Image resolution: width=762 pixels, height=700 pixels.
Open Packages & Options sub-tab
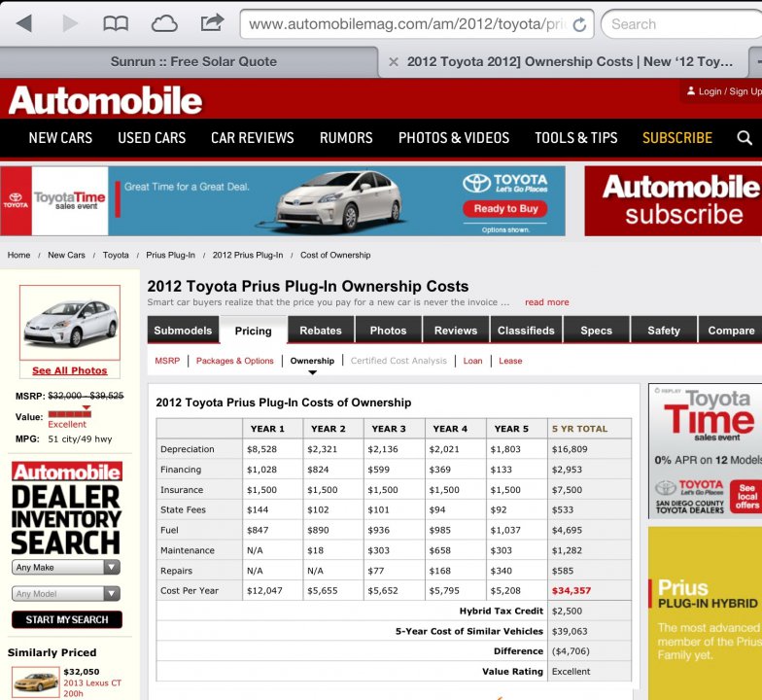pos(235,361)
